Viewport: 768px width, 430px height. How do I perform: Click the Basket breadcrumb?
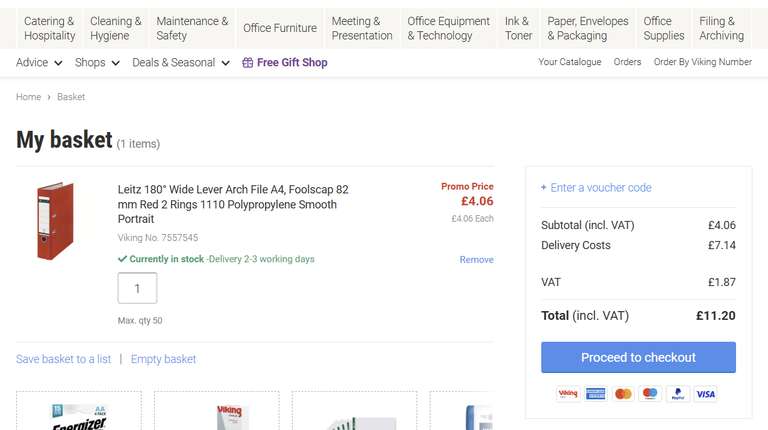71,97
